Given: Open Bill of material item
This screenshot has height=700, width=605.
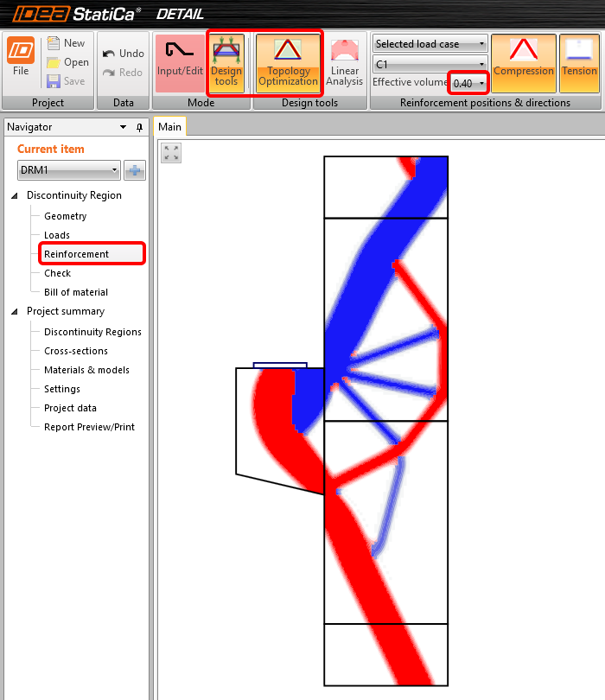Looking at the screenshot, I should pos(76,292).
